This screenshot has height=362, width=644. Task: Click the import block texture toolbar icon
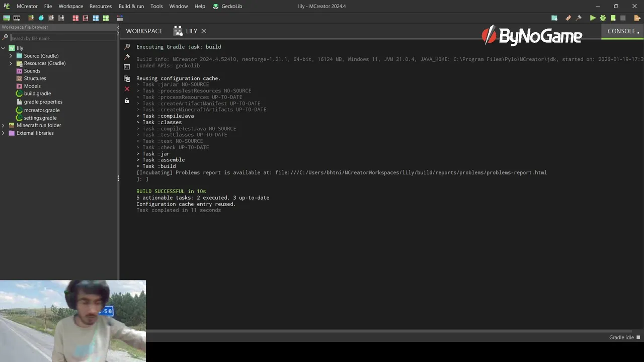tap(31, 18)
